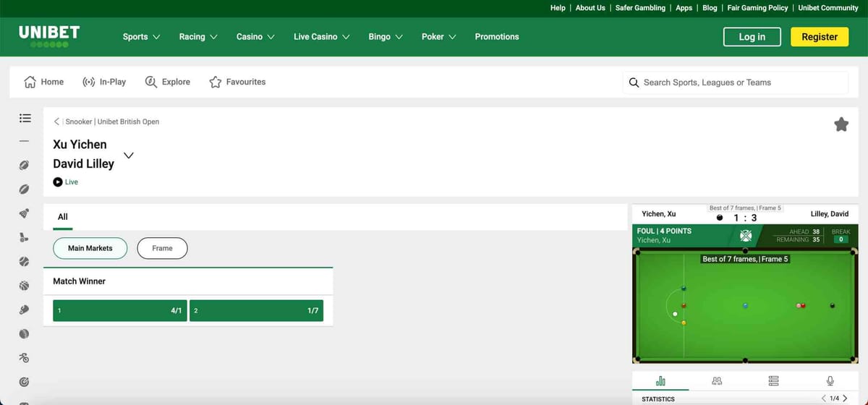The height and width of the screenshot is (405, 868).
Task: Expand match selector chevron beside player names
Action: click(x=129, y=155)
